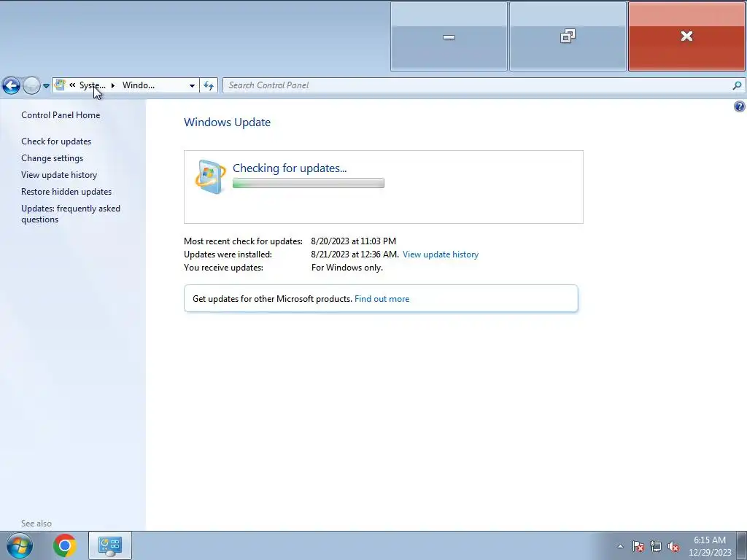Focus the Search Control Panel field

pyautogui.click(x=478, y=85)
